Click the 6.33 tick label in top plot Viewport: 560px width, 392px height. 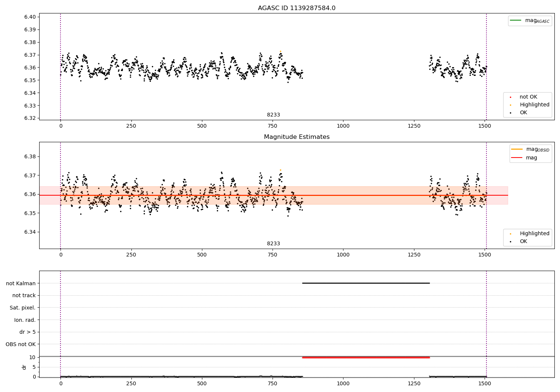pyautogui.click(x=30, y=106)
